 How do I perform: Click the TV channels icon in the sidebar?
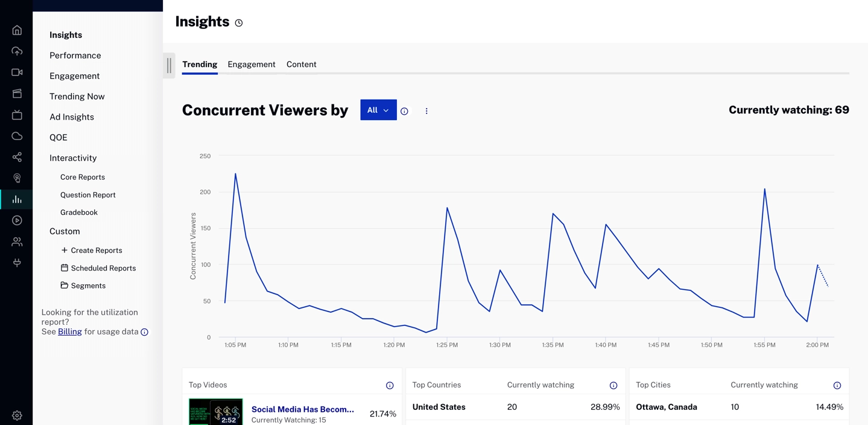coord(17,115)
